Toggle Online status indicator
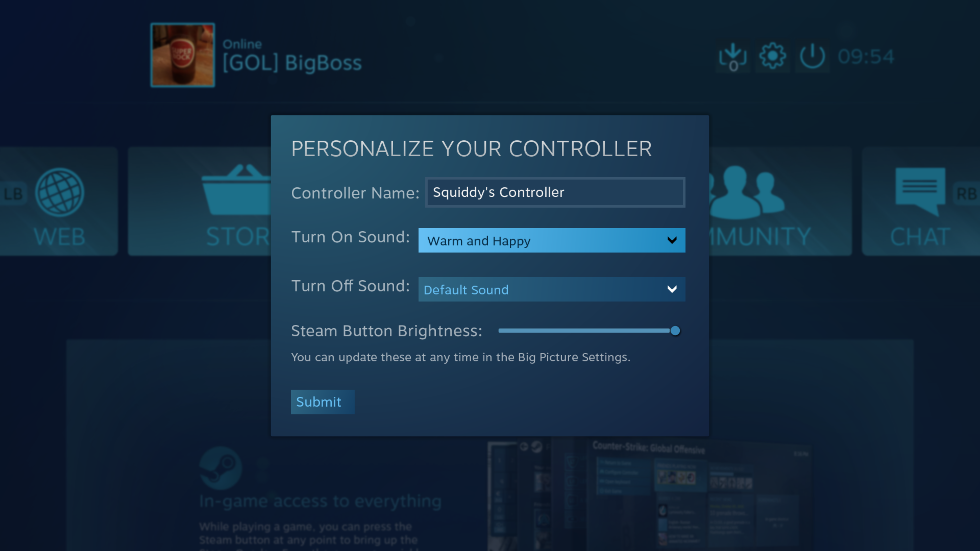The image size is (980, 551). tap(242, 43)
